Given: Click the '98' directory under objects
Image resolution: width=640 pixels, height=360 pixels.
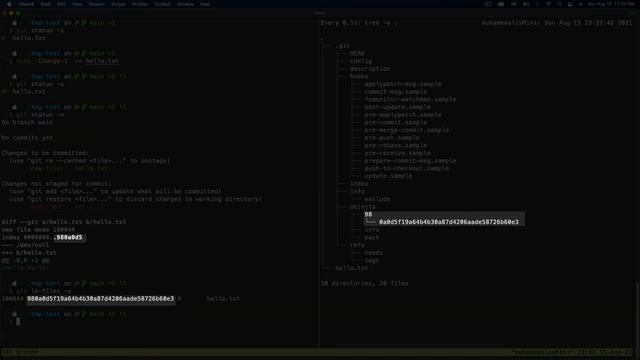Looking at the screenshot, I should tap(368, 214).
